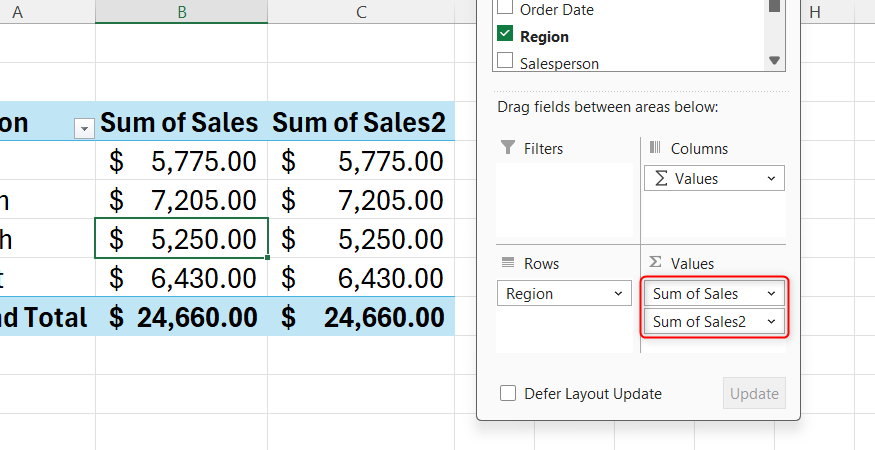The width and height of the screenshot is (875, 450).
Task: Select cell with $5,775.00 in column B
Action: 181,160
